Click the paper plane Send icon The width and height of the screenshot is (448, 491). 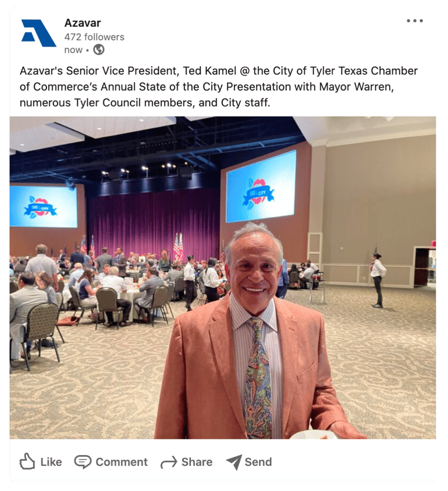[x=234, y=462]
